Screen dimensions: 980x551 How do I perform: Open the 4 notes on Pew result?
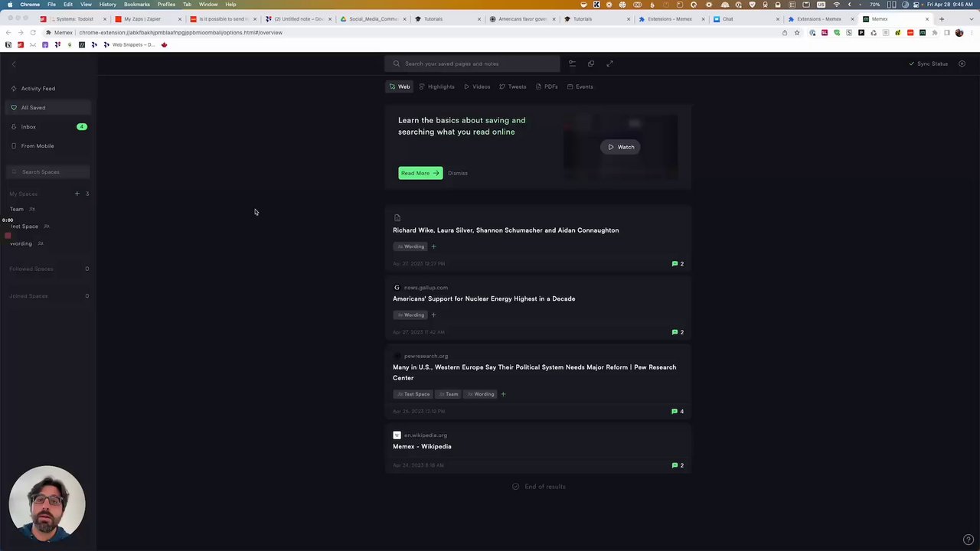pos(678,411)
